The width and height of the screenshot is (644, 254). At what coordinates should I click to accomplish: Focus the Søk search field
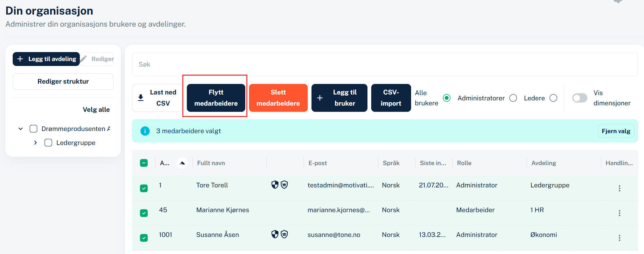tap(385, 64)
